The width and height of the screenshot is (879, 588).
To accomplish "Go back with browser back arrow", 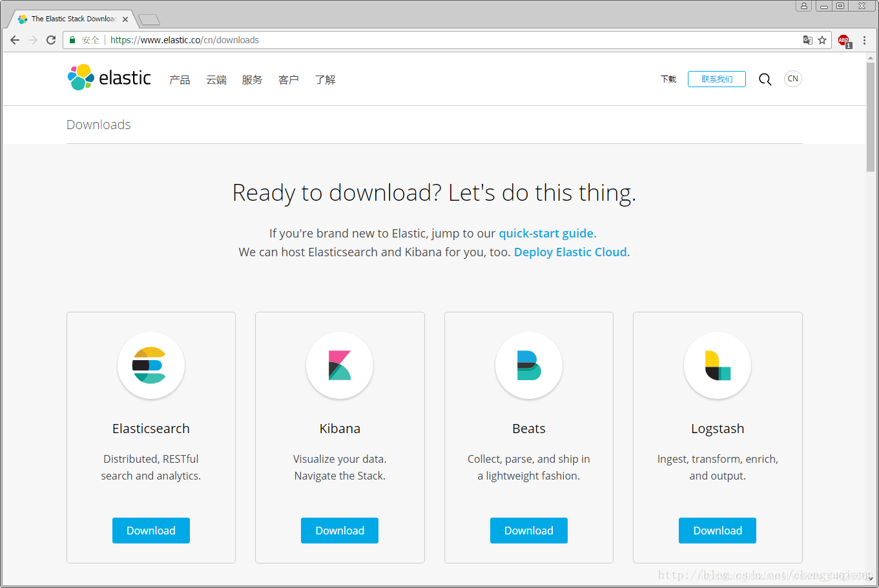I will pyautogui.click(x=15, y=40).
